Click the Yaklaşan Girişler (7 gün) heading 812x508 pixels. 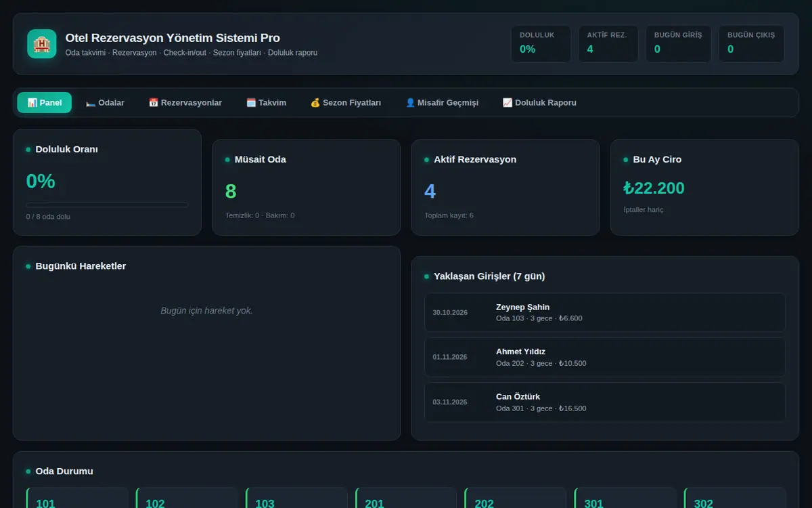(x=489, y=276)
